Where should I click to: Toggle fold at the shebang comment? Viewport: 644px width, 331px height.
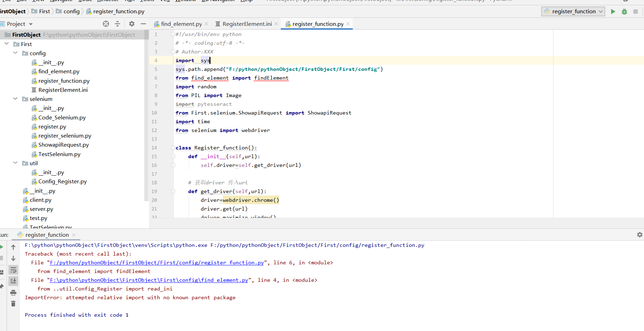click(173, 34)
